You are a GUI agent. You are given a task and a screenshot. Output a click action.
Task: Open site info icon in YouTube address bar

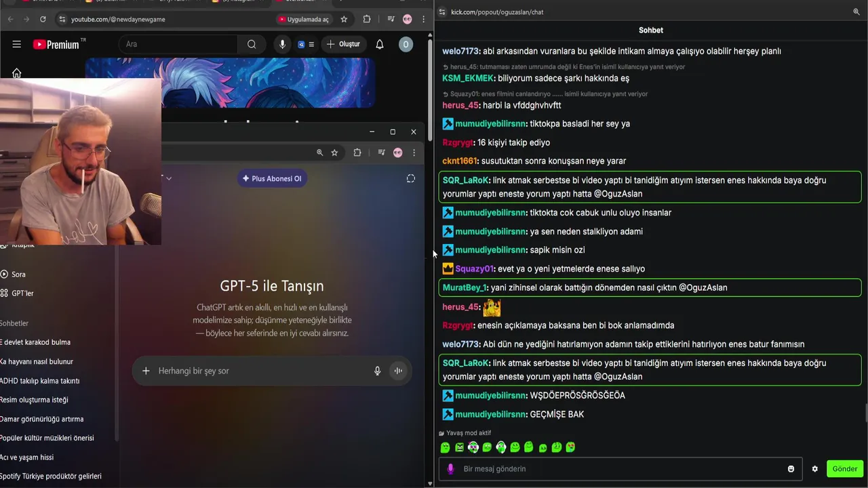click(x=62, y=20)
